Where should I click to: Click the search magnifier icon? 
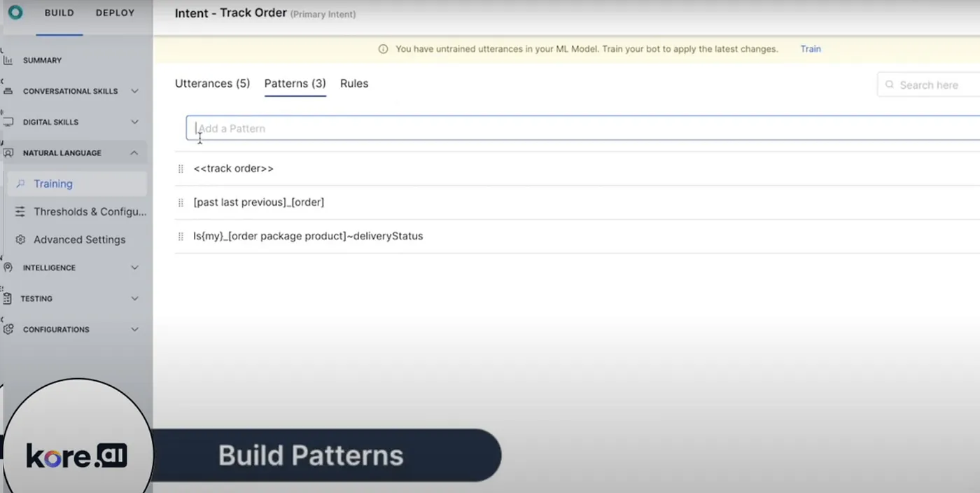coord(890,85)
